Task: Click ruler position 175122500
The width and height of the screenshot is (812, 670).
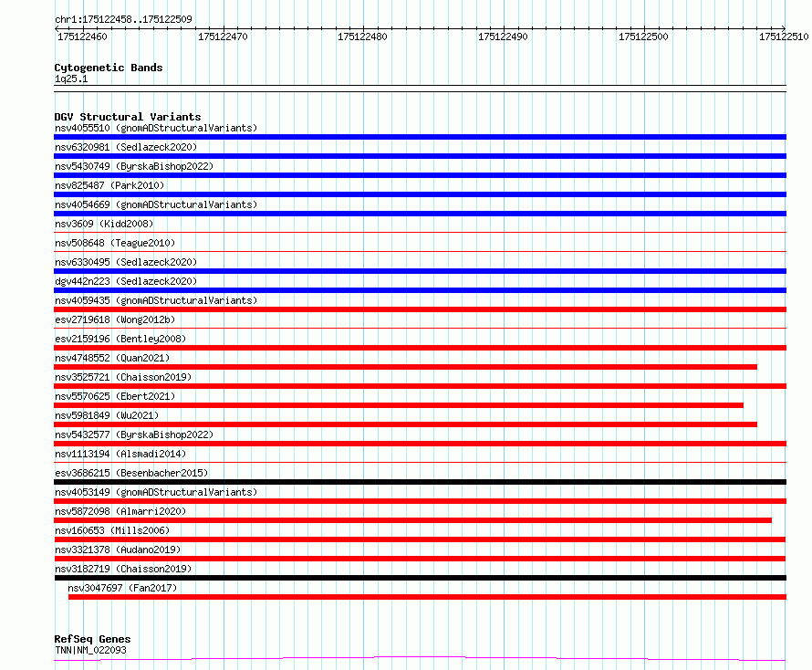Action: (x=643, y=37)
